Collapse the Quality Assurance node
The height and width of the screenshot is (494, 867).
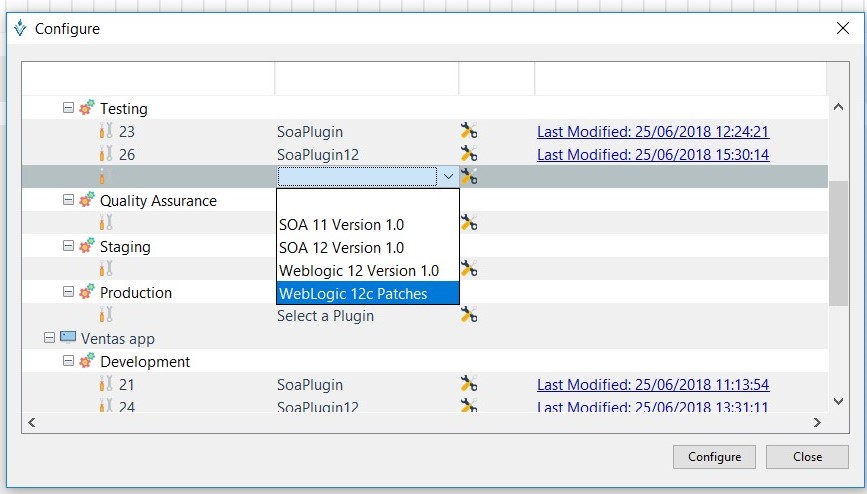pos(68,200)
